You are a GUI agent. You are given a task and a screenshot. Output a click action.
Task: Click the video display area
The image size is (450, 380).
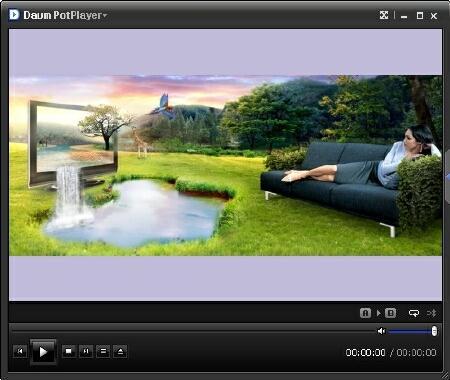225,165
